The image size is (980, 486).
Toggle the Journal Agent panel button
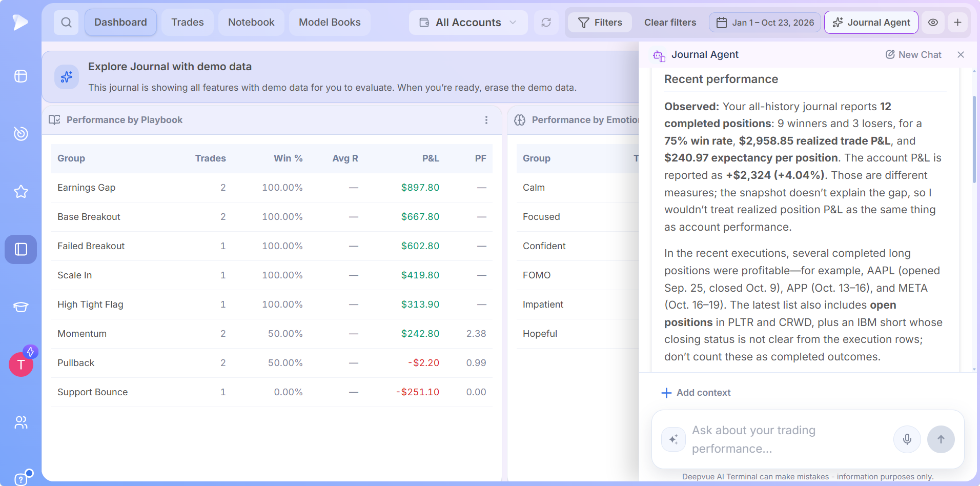[x=871, y=23]
